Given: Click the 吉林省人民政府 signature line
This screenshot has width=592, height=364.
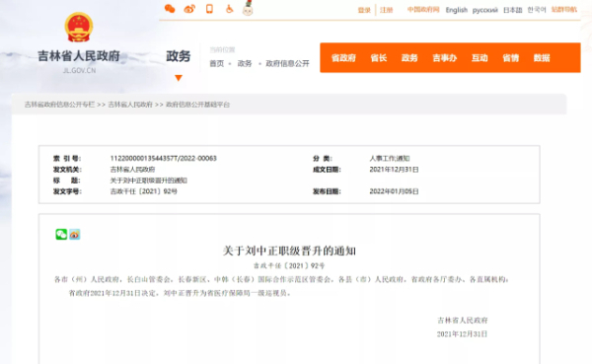Looking at the screenshot, I should point(463,321).
